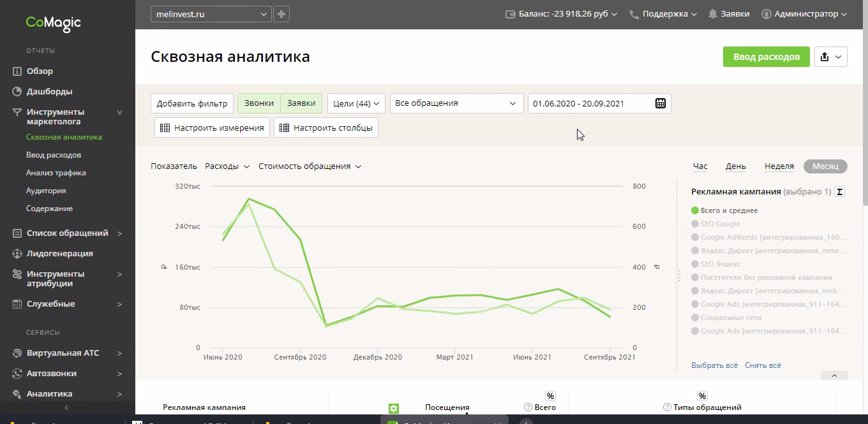Click percent icon above Типы обращений
868x424 pixels.
[x=702, y=396]
